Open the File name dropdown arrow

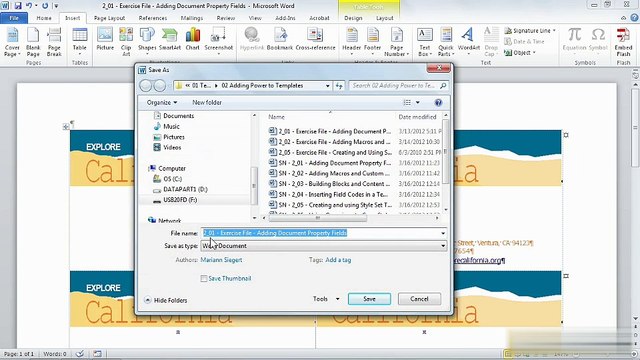coord(443,233)
